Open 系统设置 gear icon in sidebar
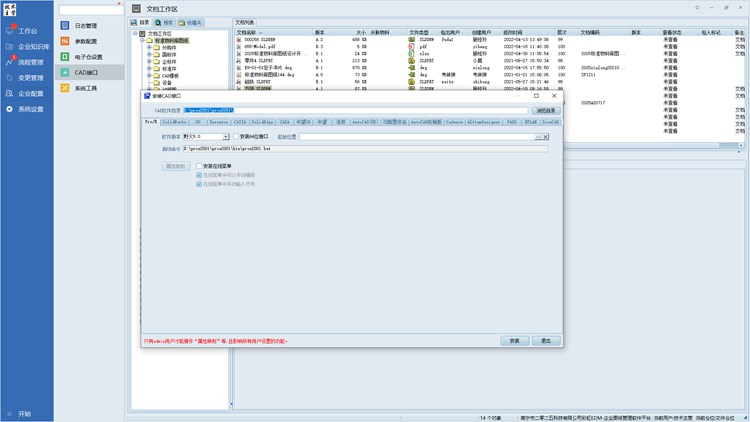Screen dimensions: 750x422 (x=9, y=108)
